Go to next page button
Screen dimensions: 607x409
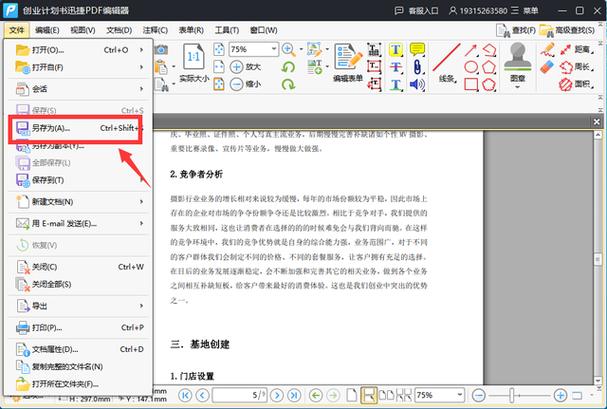[277, 395]
